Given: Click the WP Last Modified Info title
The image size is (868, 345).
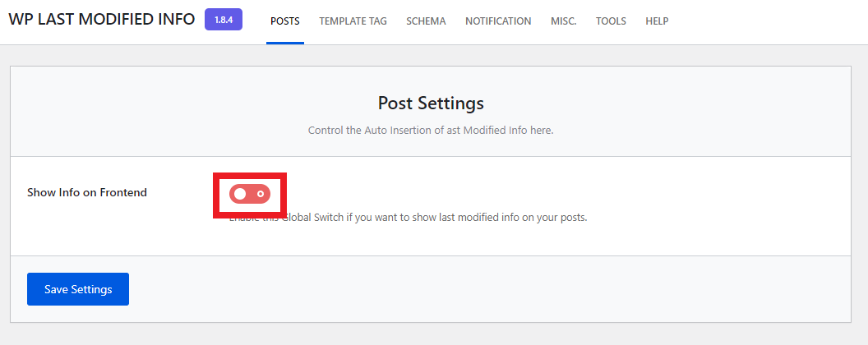Looking at the screenshot, I should click(x=102, y=19).
